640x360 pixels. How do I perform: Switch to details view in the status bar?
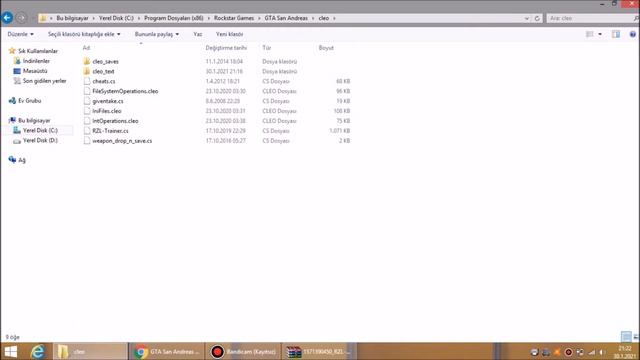(x=626, y=337)
